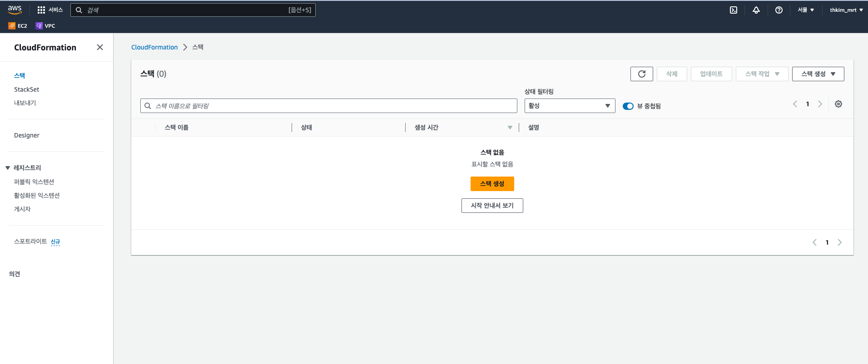
Task: Collapse the 레지스트리 section
Action: (x=8, y=168)
